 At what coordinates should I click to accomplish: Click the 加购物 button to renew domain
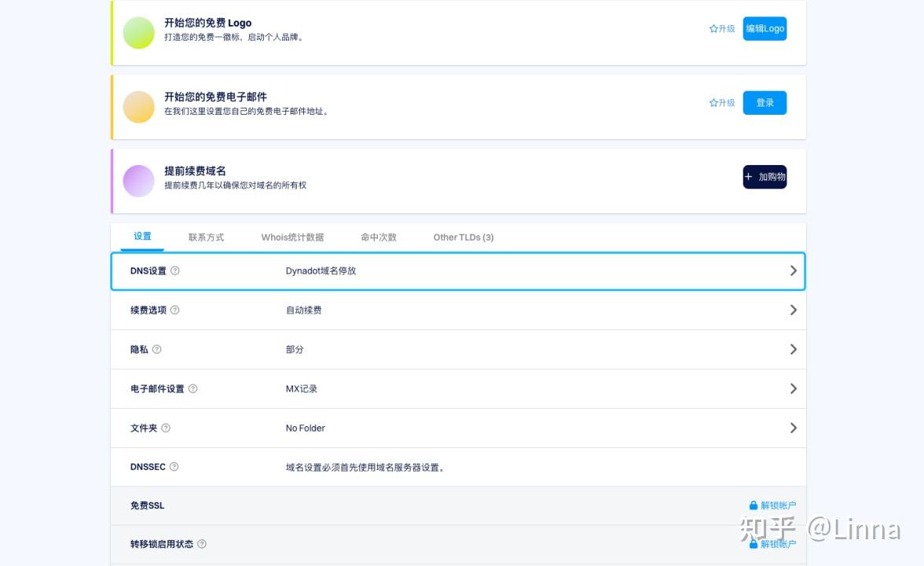coord(764,177)
